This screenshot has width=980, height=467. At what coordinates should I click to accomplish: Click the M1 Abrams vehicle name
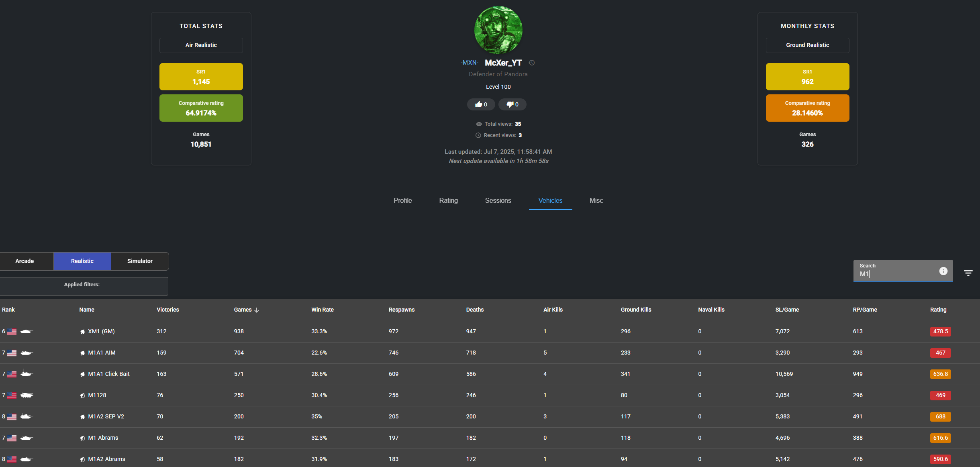tap(103, 438)
